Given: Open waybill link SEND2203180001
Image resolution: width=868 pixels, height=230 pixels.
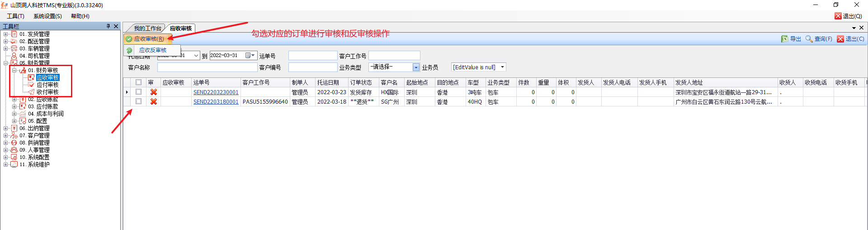Looking at the screenshot, I should click(x=216, y=102).
